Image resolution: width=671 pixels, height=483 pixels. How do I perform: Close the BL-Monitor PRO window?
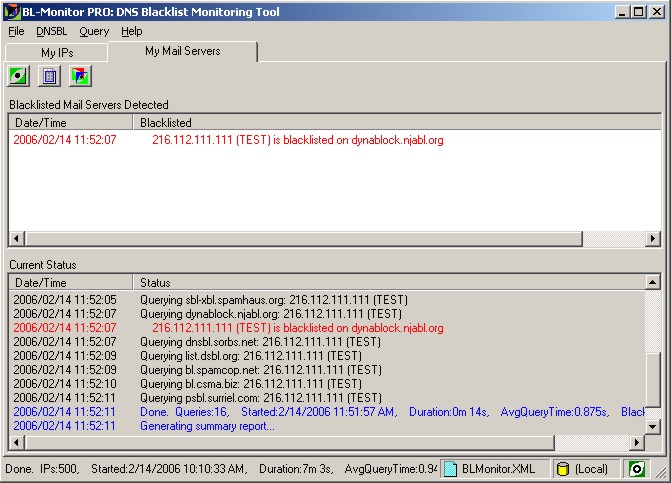(656, 12)
